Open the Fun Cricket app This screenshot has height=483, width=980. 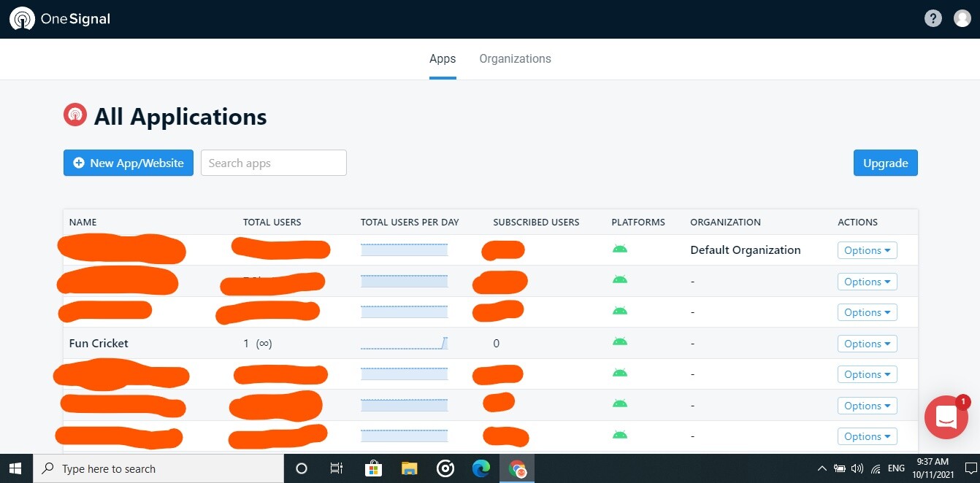[99, 343]
